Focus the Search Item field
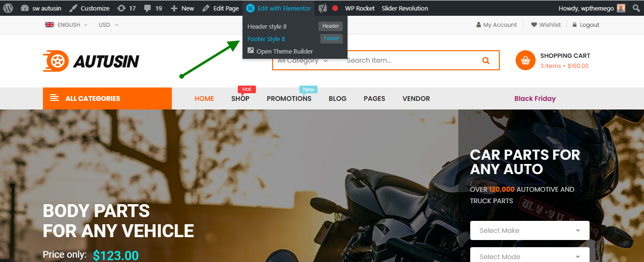This screenshot has height=262, width=644. pos(405,60)
